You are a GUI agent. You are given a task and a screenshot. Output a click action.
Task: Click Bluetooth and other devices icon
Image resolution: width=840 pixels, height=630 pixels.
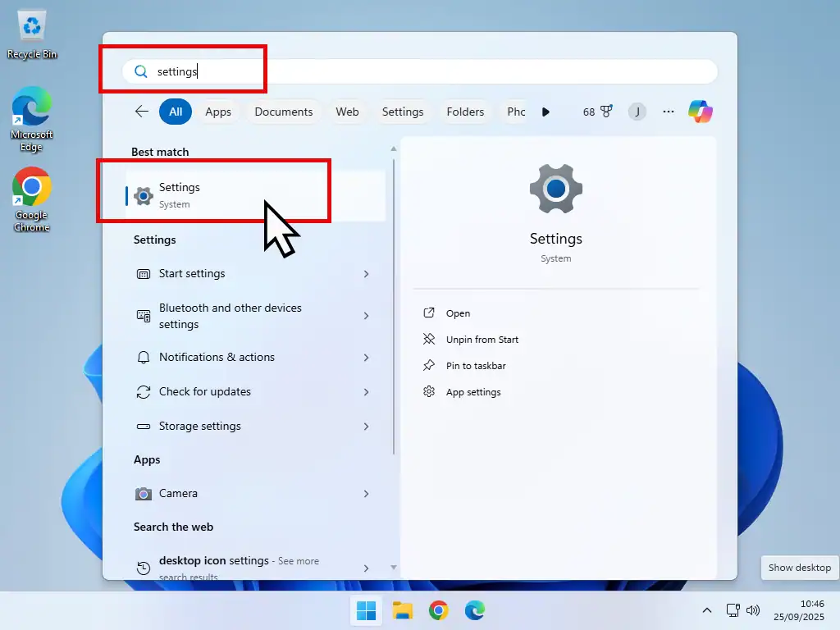(144, 316)
